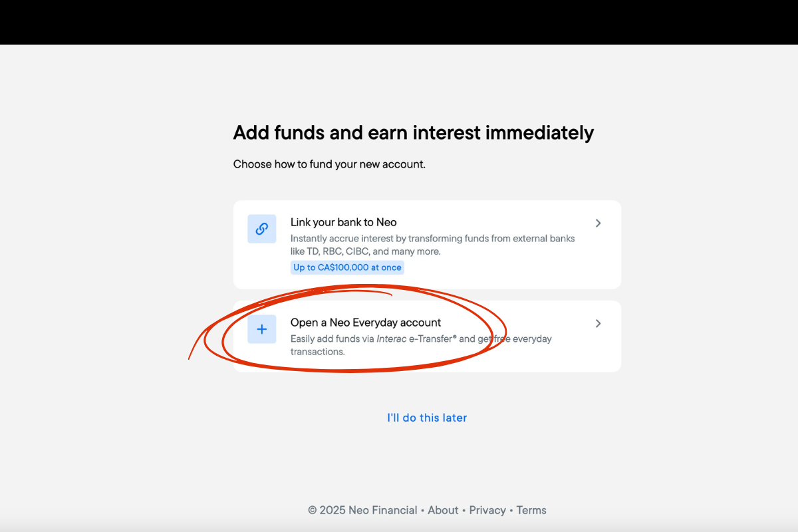Click 'Choose how to fund your new account' text
Screen dimensions: 798x532
point(329,164)
